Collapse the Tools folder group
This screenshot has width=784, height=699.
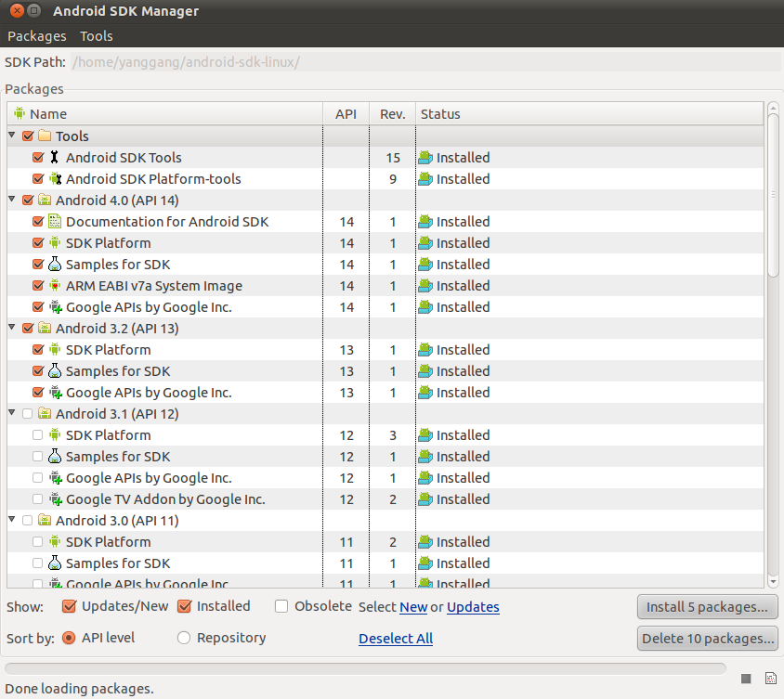pyautogui.click(x=12, y=136)
